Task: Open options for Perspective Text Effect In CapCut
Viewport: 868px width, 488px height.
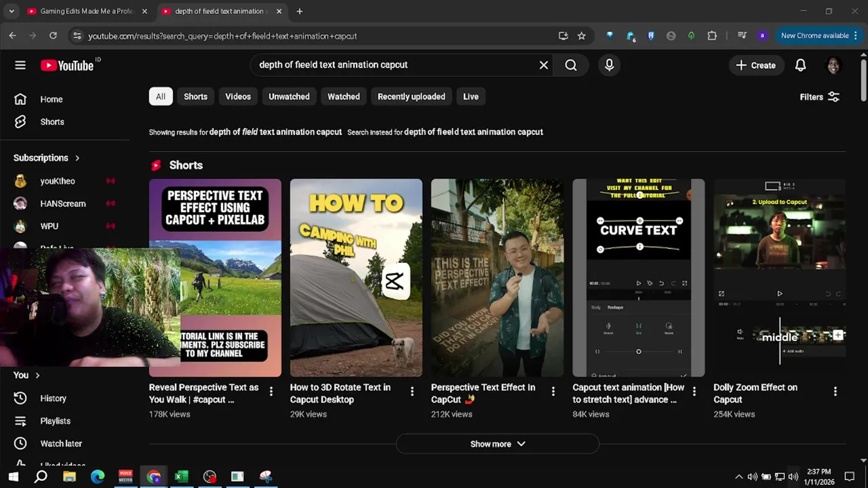Action: click(x=553, y=391)
